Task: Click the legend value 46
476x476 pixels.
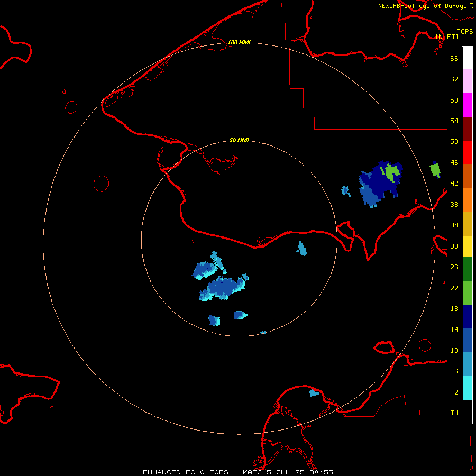Action: point(454,163)
